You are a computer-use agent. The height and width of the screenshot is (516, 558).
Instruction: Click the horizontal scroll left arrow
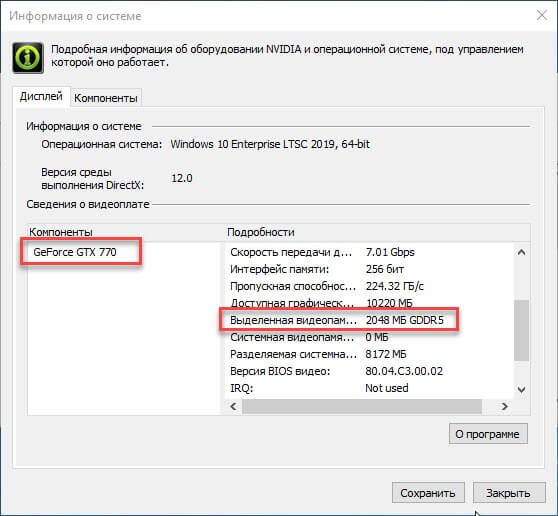(x=233, y=406)
